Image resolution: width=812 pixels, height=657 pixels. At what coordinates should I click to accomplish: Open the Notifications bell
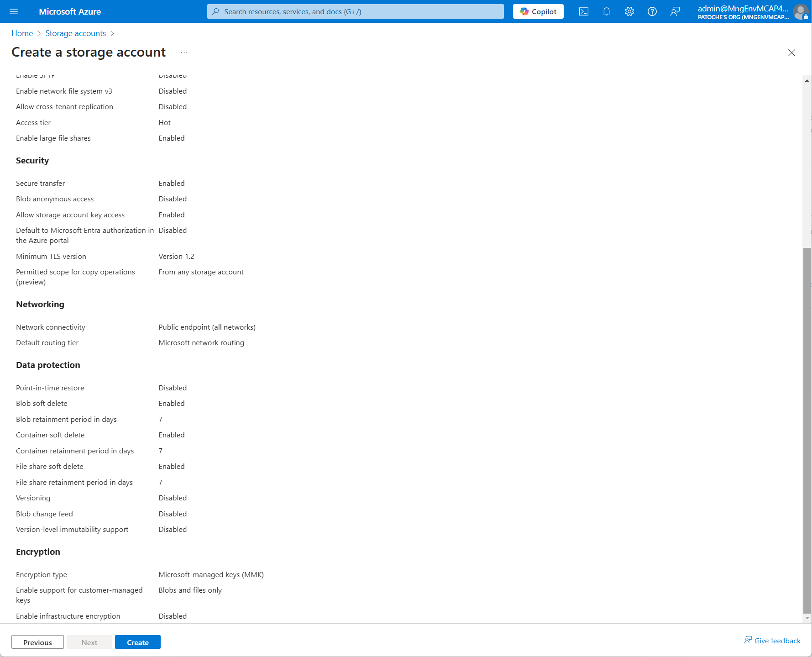(x=607, y=11)
